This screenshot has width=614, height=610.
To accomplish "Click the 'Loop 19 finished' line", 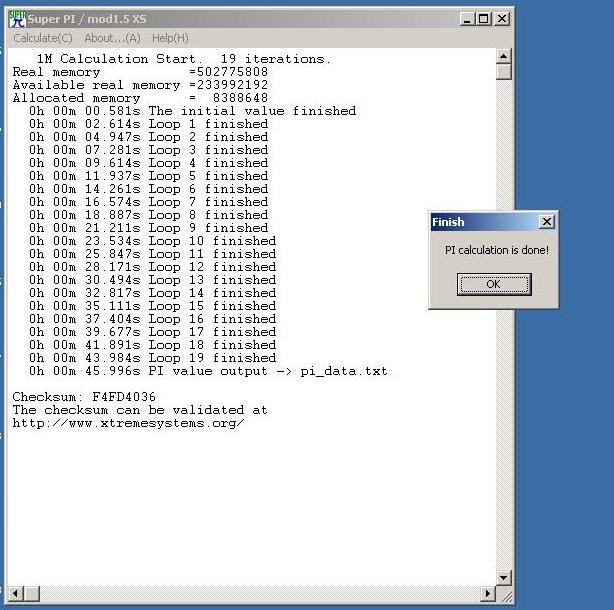I will (x=152, y=357).
